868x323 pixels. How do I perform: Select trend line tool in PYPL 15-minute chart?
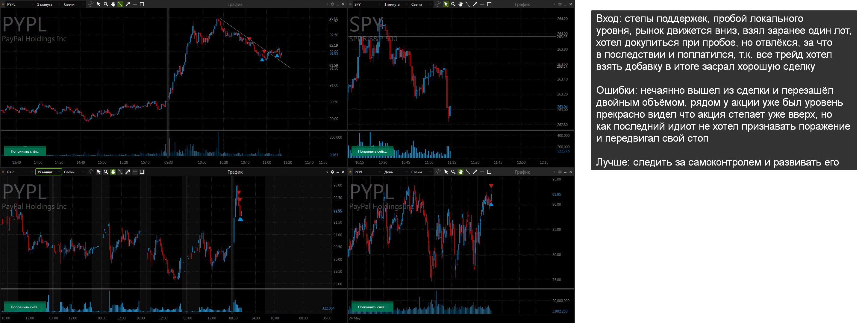[120, 172]
